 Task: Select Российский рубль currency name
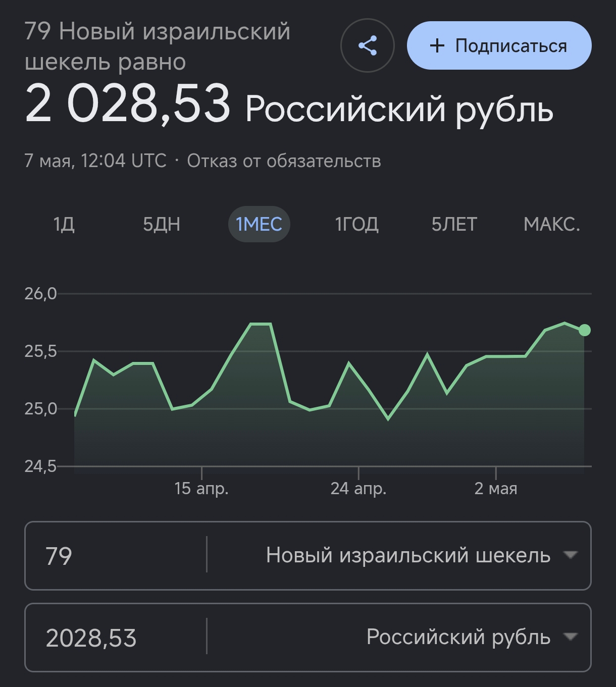point(458,637)
